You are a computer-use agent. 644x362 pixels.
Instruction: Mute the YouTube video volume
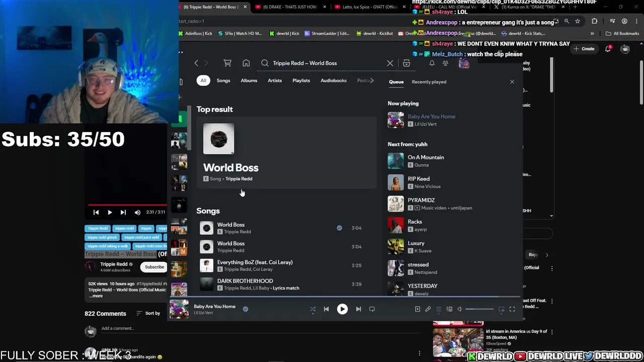[137, 213]
